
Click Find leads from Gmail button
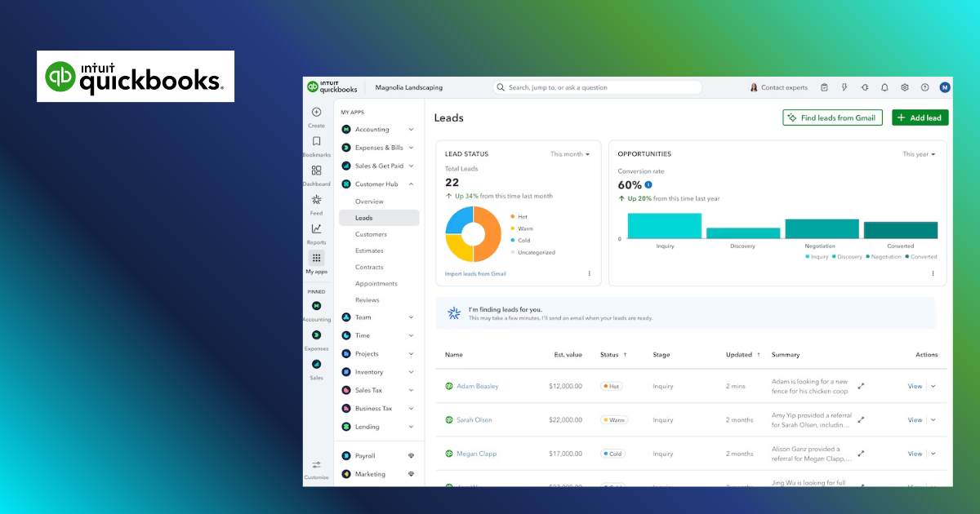click(x=833, y=117)
